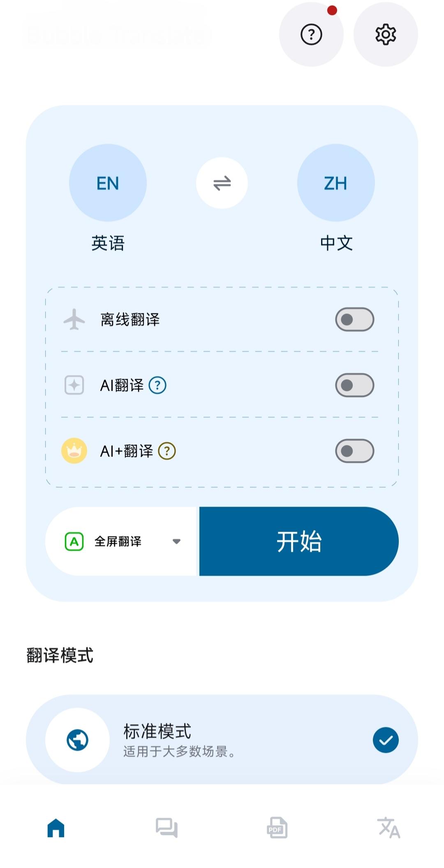Tap the AI翻译 help question mark
The image size is (444, 868).
point(157,385)
